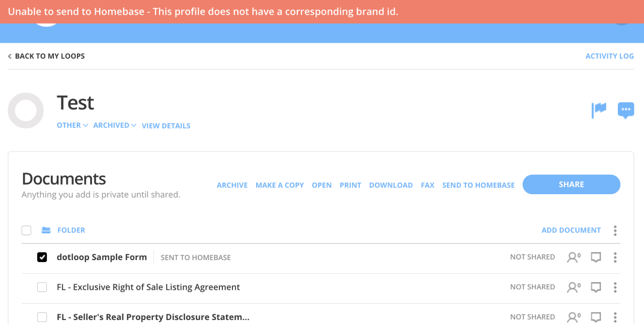Open the loop chat messages icon
Image resolution: width=644 pixels, height=324 pixels.
click(626, 110)
